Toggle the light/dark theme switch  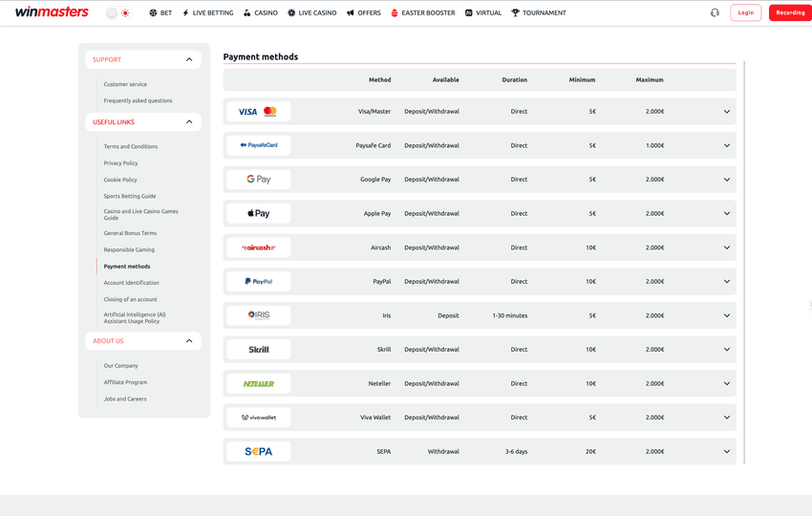pos(118,13)
